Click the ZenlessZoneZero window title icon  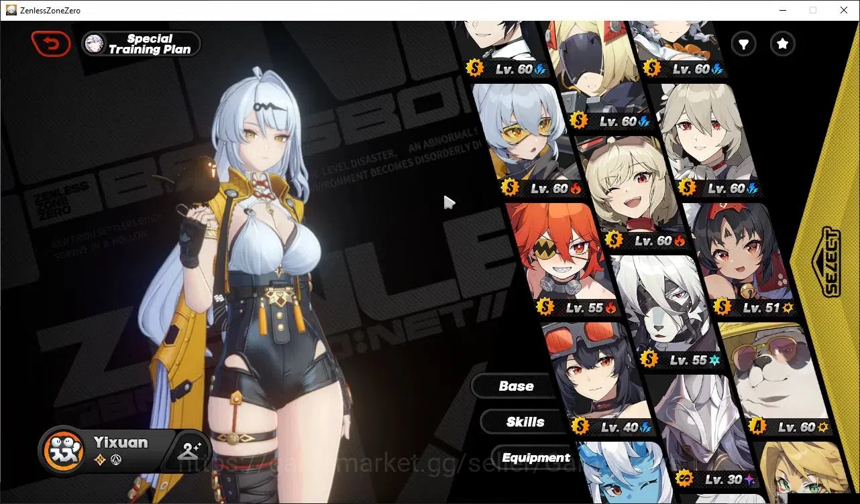pyautogui.click(x=11, y=10)
